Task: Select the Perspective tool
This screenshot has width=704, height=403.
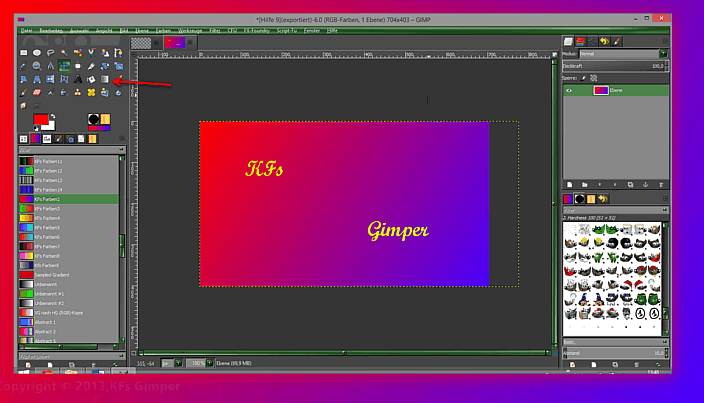Action: pos(37,79)
